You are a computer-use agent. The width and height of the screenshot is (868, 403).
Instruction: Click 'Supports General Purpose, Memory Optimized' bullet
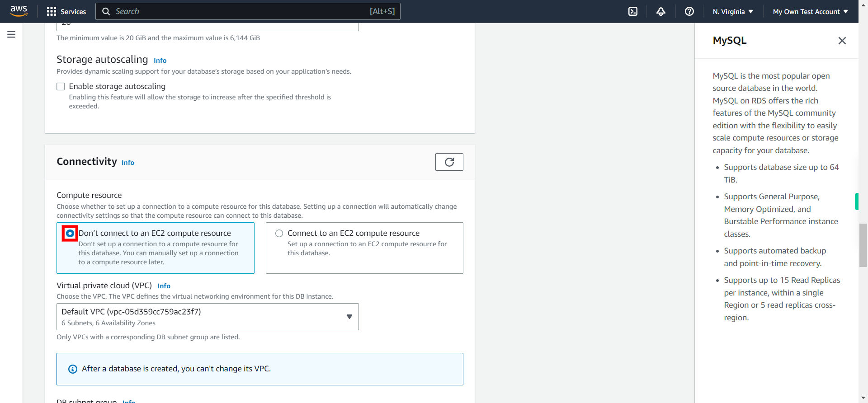tap(781, 215)
